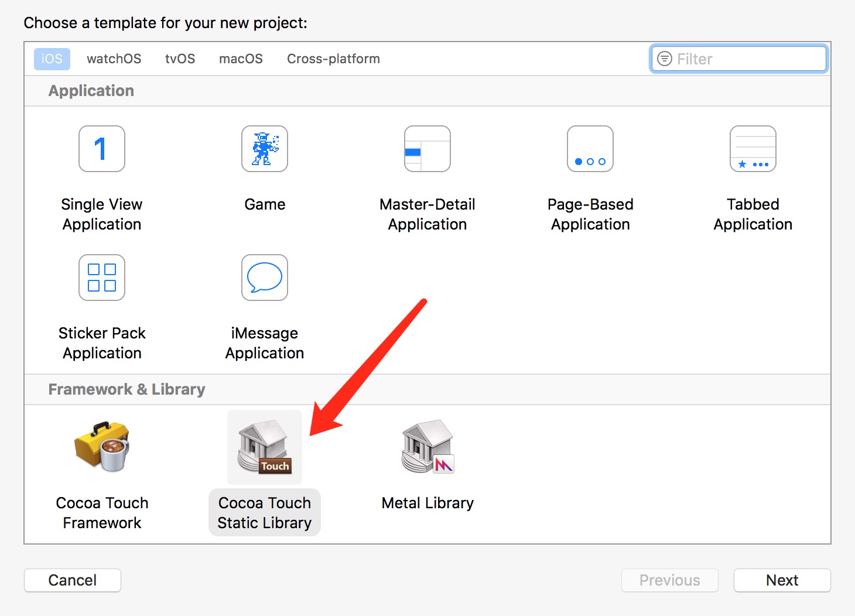Pick the Master-Detail Application icon
The image size is (855, 616).
[427, 149]
